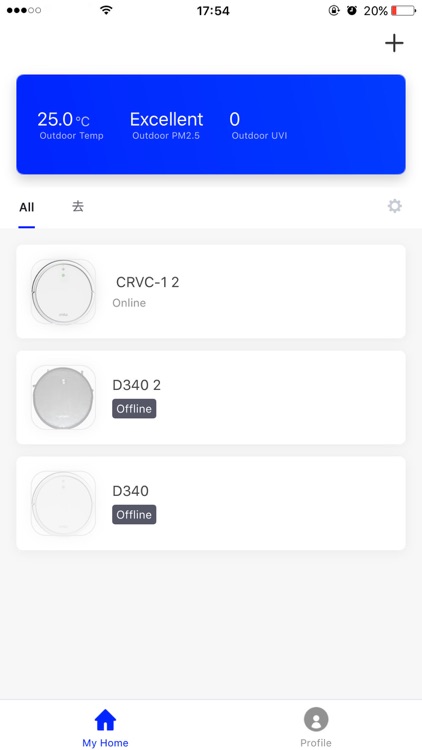Open the Profile avatar icon
Image resolution: width=422 pixels, height=750 pixels.
pos(316,719)
